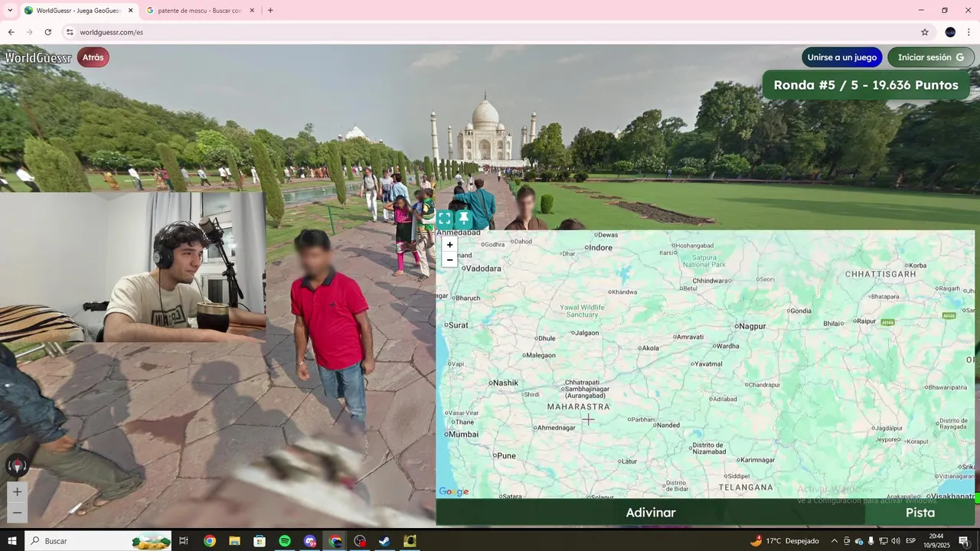The image size is (980, 551).
Task: Close the WorldGuessr tab
Action: pos(130,11)
